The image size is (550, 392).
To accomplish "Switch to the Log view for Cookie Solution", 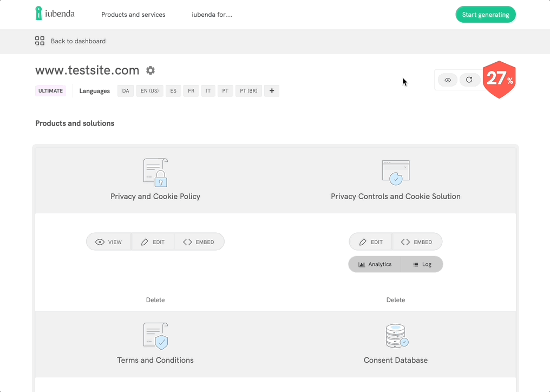I will pyautogui.click(x=422, y=264).
